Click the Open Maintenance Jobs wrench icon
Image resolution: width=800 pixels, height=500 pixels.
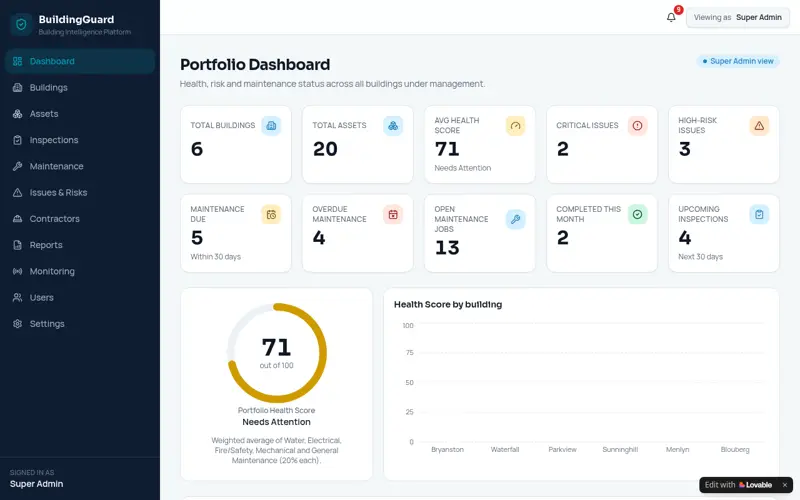point(515,219)
